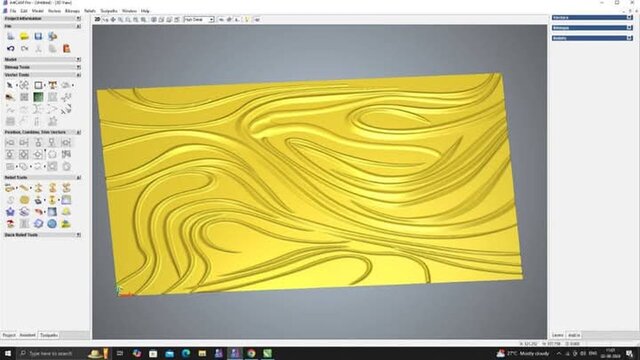Screen dimensions: 640x360
Task: Select the arrow Select Vectors tool
Action: point(10,85)
